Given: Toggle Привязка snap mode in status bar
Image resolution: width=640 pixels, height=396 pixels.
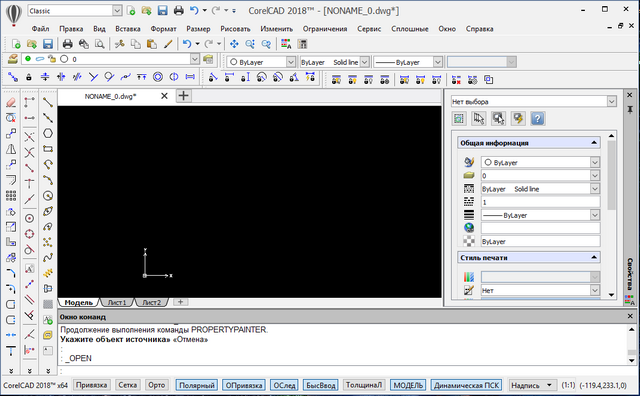Looking at the screenshot, I should click(x=91, y=385).
